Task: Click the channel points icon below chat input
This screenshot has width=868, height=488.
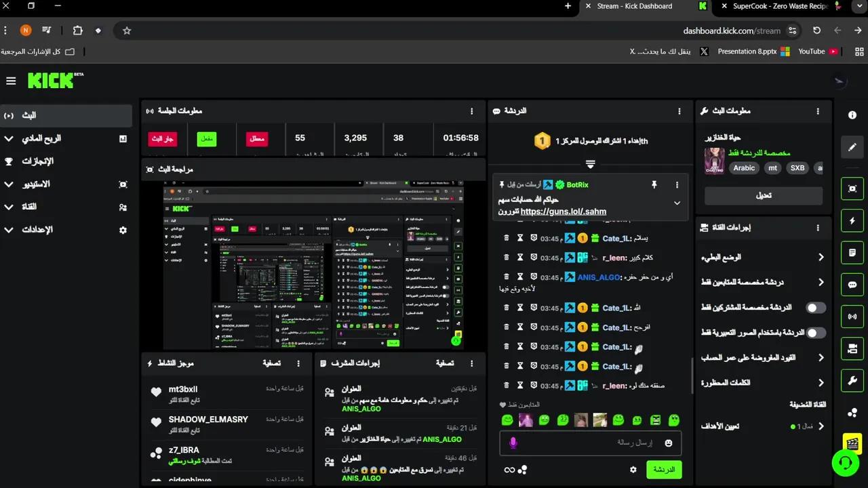Action: click(x=522, y=470)
